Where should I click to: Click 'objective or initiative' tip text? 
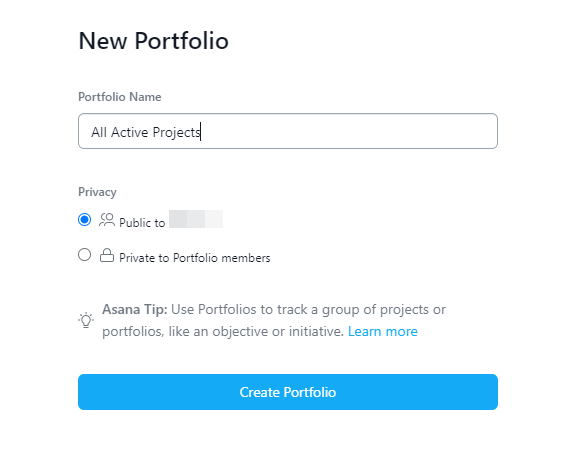point(278,332)
